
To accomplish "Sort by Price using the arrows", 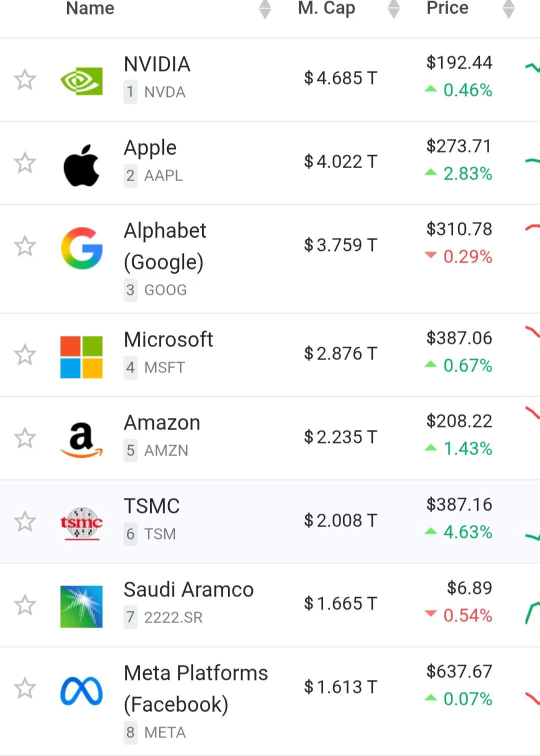I will 508,9.
